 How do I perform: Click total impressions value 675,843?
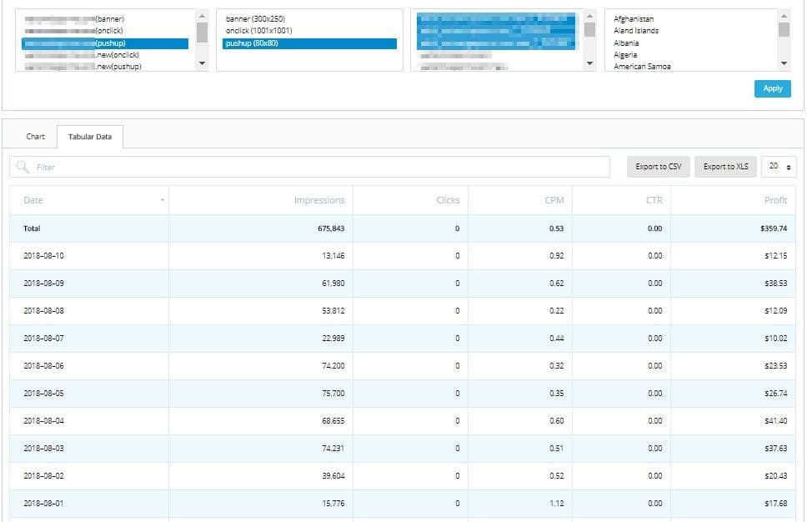tap(331, 228)
